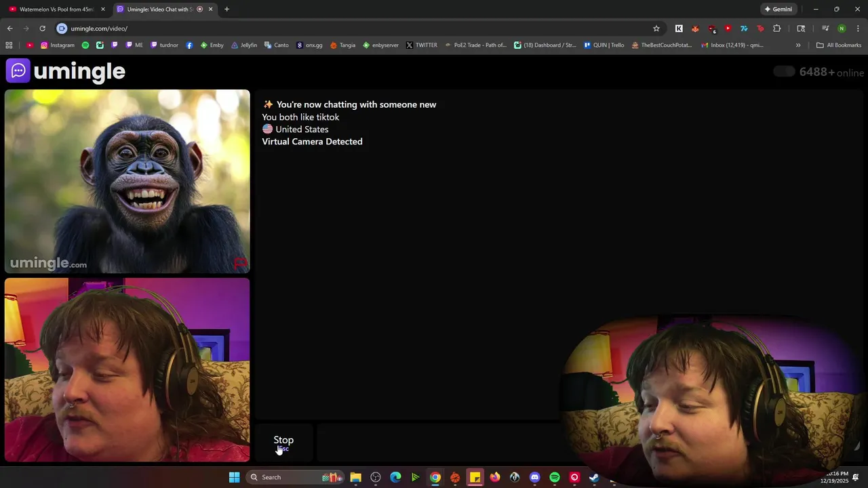This screenshot has height=488, width=868.
Task: Open Chrome three-dot menu
Action: coord(859,28)
